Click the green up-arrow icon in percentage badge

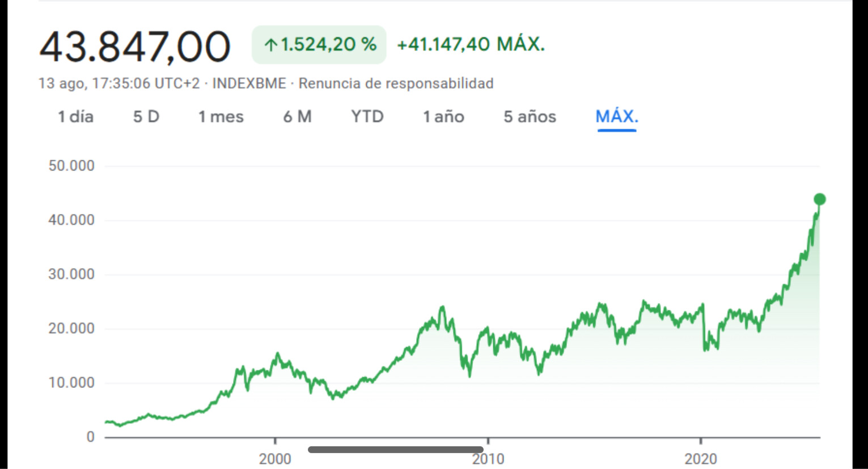[270, 45]
